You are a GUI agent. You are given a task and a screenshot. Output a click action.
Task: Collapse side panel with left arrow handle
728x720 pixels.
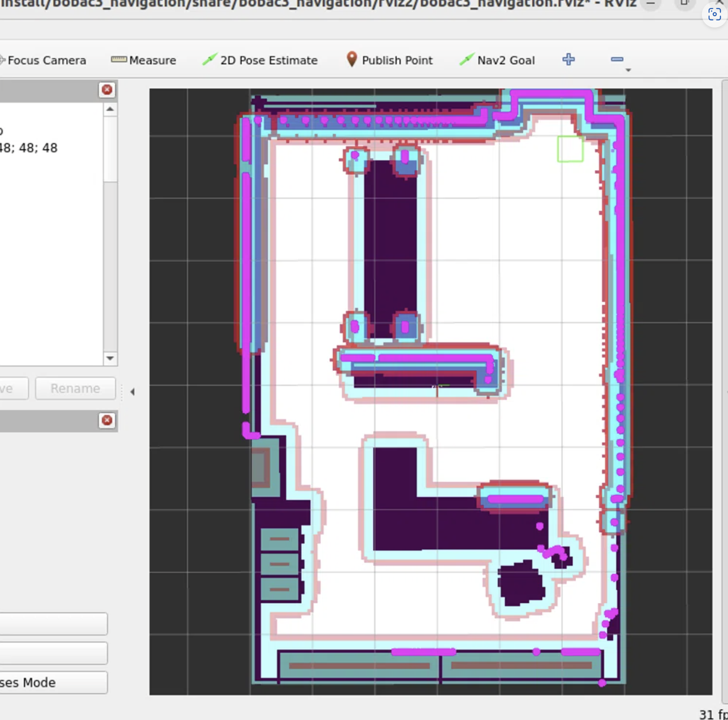click(x=132, y=392)
